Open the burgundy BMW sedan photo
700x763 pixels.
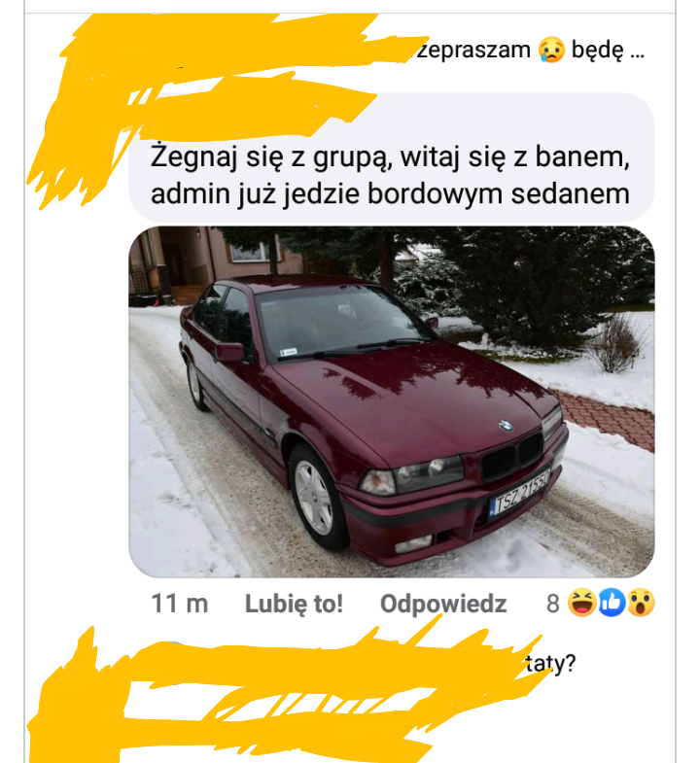coord(392,402)
